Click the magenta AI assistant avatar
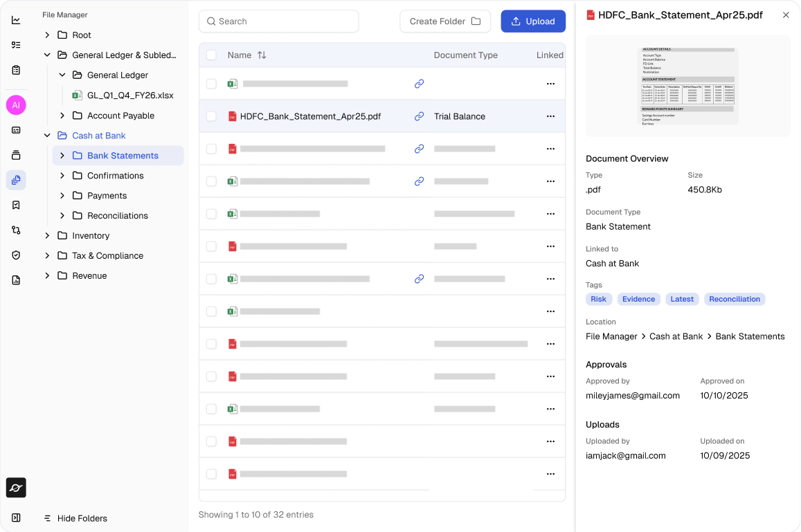The image size is (801, 532). [16, 105]
